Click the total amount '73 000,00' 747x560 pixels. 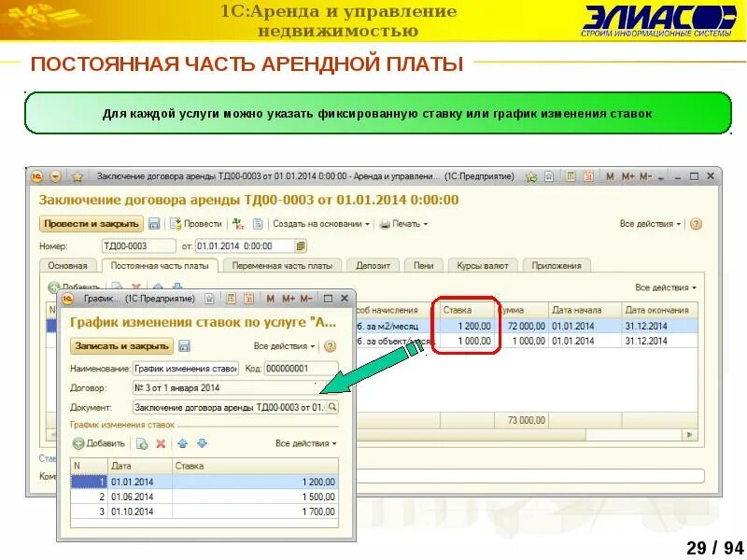(x=521, y=421)
